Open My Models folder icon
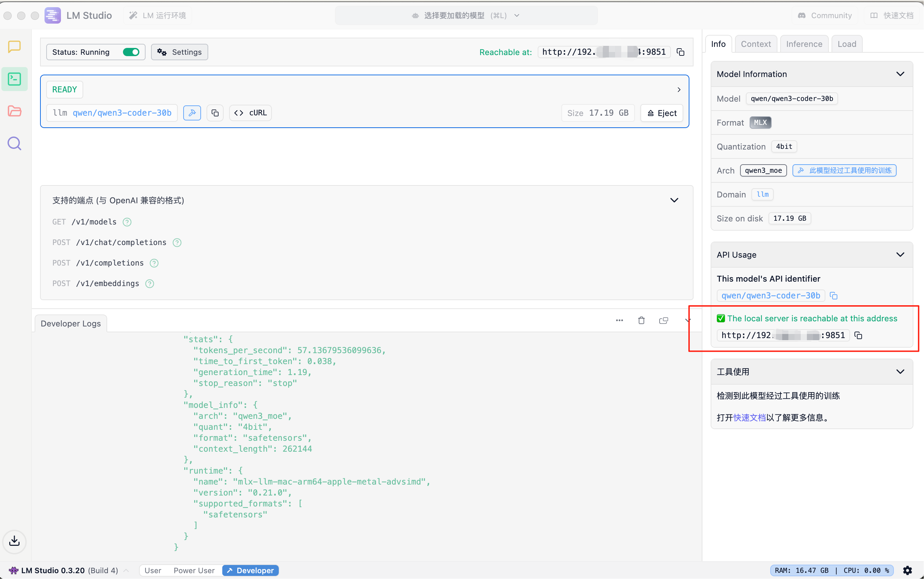The image size is (924, 579). (14, 111)
